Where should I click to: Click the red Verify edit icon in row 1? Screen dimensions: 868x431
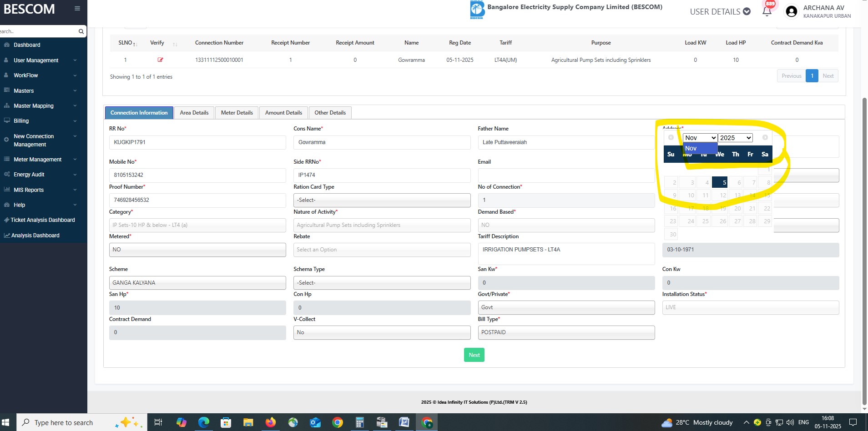click(x=160, y=60)
